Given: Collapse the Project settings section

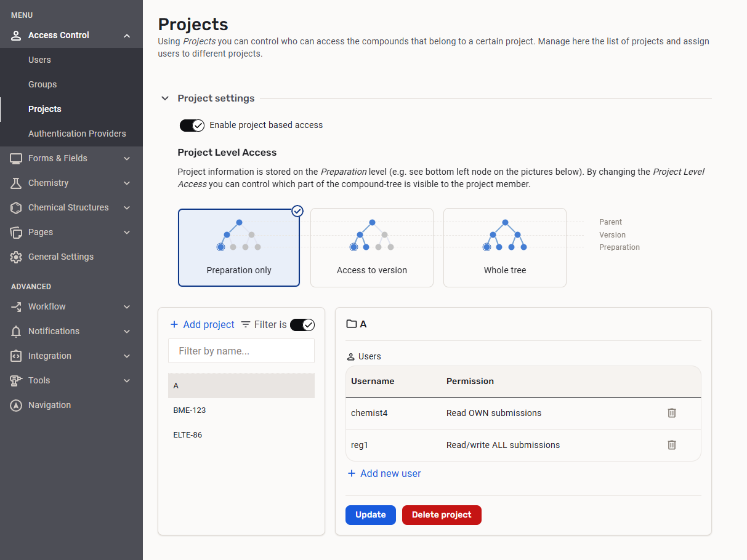Looking at the screenshot, I should 165,98.
